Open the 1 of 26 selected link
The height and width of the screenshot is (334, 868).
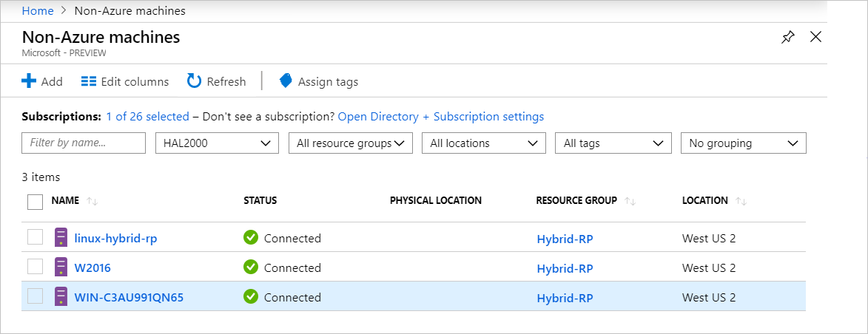[x=148, y=117]
